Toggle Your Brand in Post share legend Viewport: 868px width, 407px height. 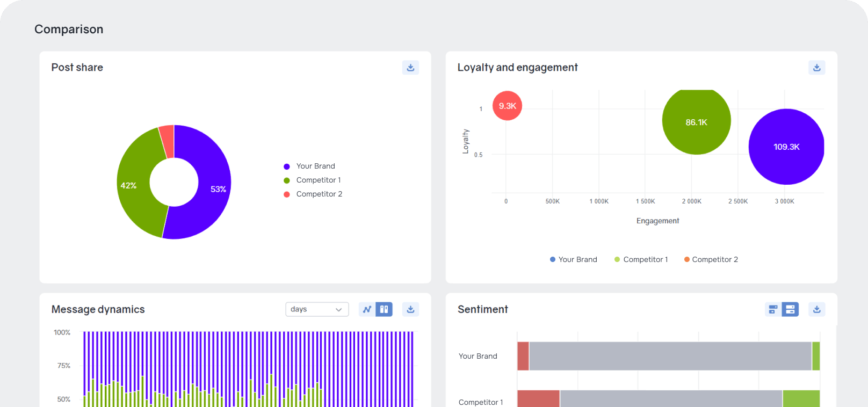[x=309, y=166]
